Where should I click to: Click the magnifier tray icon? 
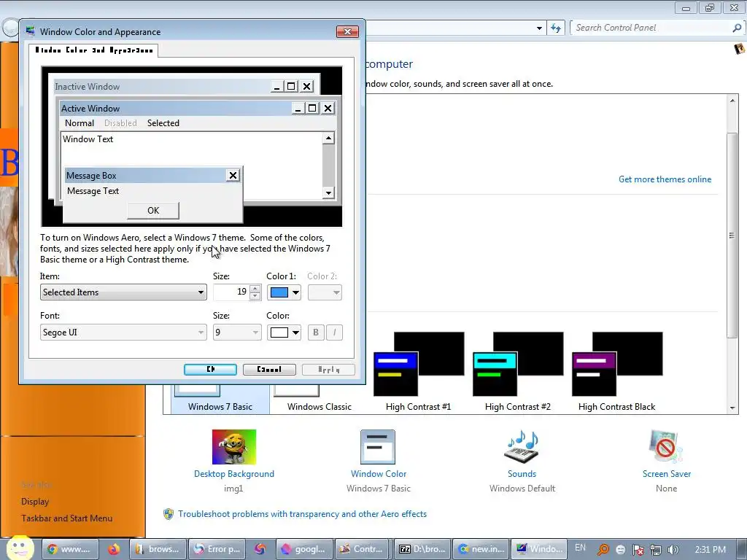click(603, 550)
